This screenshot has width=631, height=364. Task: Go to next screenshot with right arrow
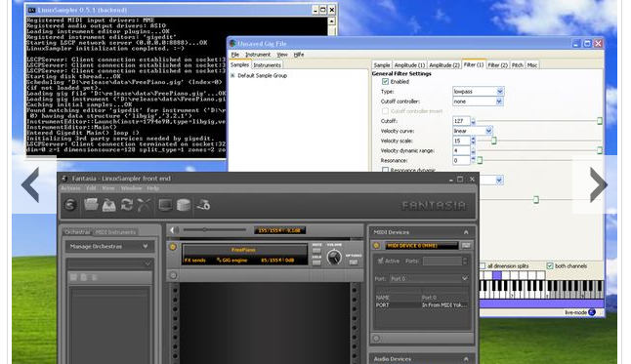coord(598,185)
